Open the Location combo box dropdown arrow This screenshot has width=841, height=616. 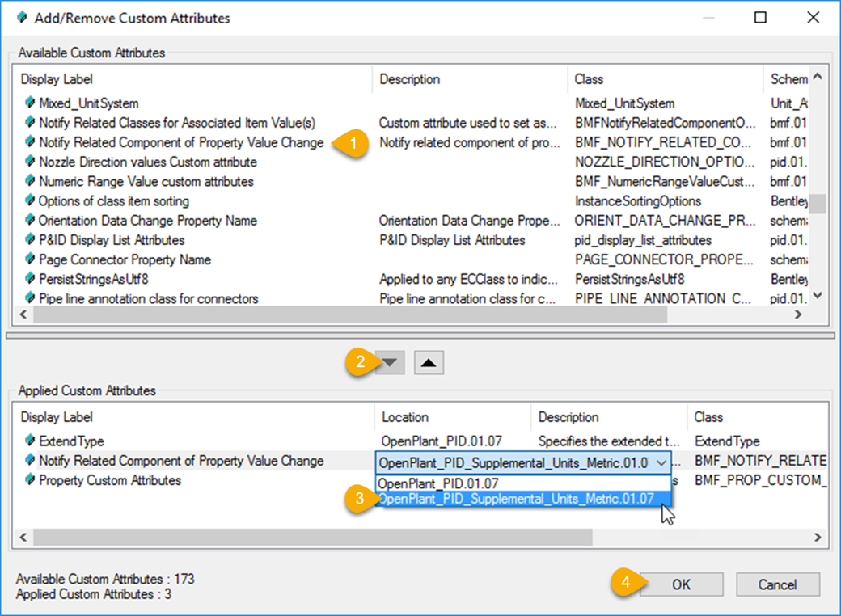click(662, 462)
